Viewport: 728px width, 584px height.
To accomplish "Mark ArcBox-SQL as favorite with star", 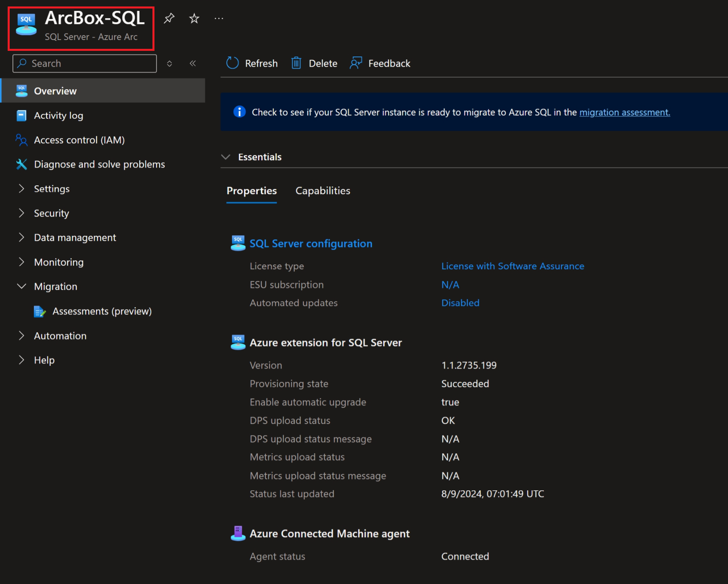I will (x=194, y=18).
